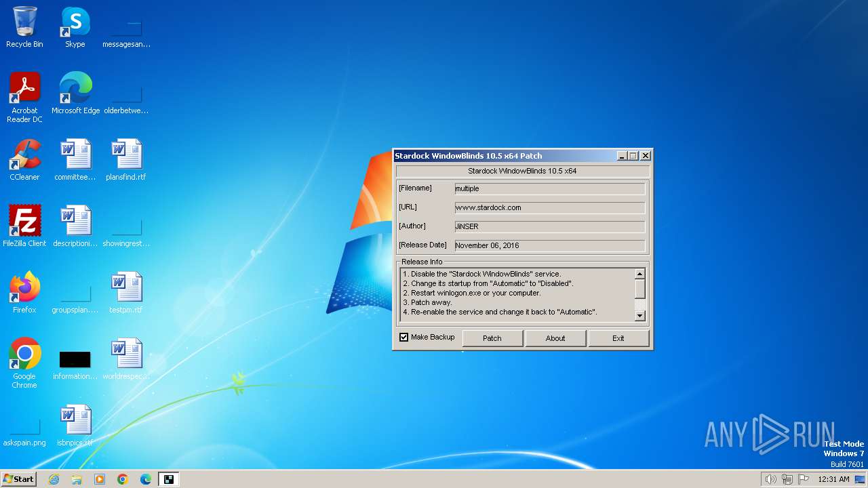Screen dimensions: 868x488
Task: Open Windows Media Player taskbar icon
Action: point(100,479)
